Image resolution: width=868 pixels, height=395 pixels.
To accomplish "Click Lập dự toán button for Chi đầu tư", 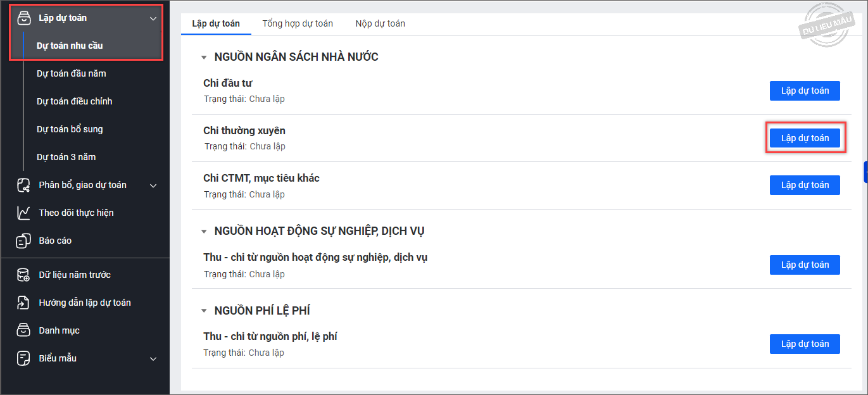I will click(x=805, y=91).
